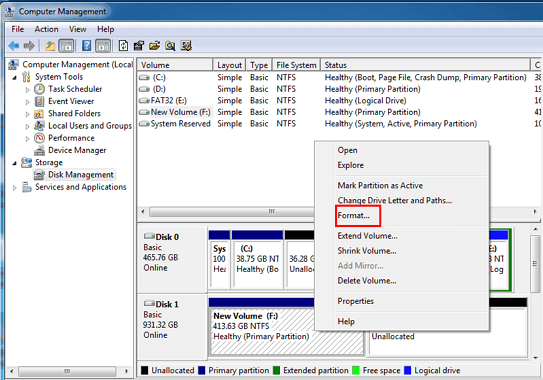Click the last toolbar settings icon
The height and width of the screenshot is (380, 543).
pos(186,46)
